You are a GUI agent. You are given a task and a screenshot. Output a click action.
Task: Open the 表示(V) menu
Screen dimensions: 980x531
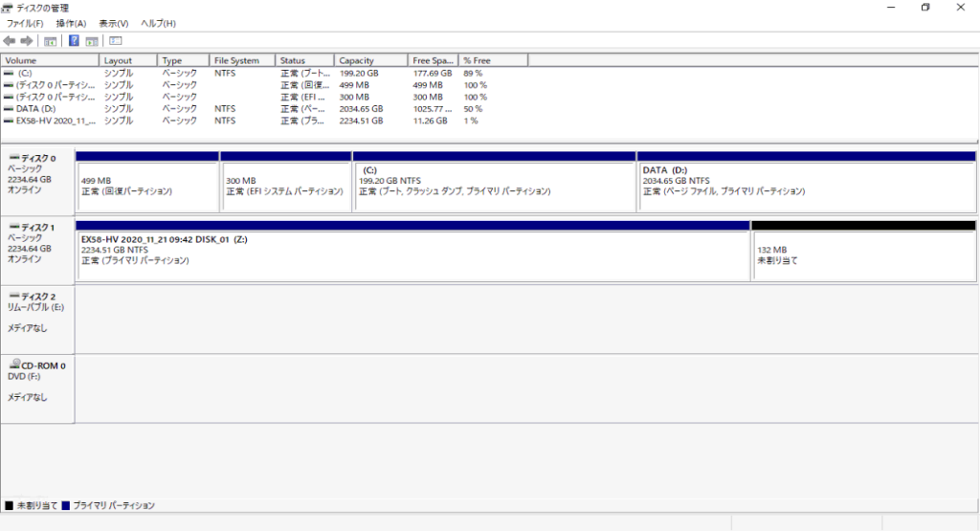tap(114, 23)
